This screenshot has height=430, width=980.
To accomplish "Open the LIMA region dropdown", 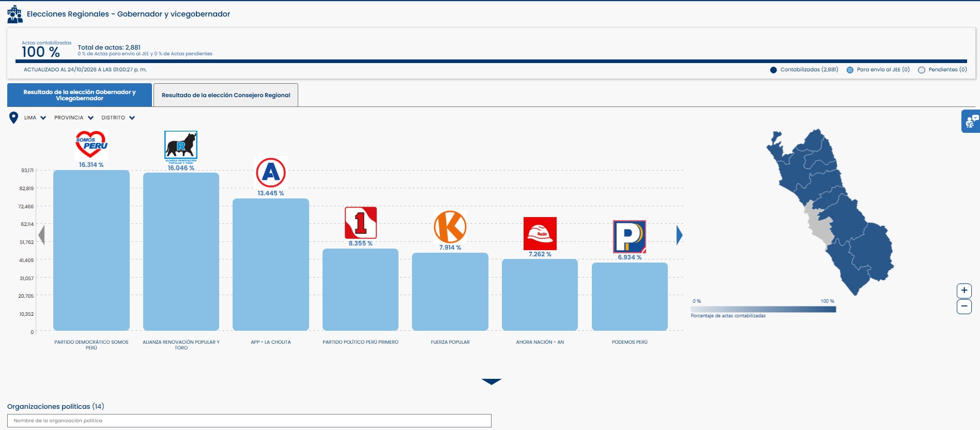I will pyautogui.click(x=35, y=118).
